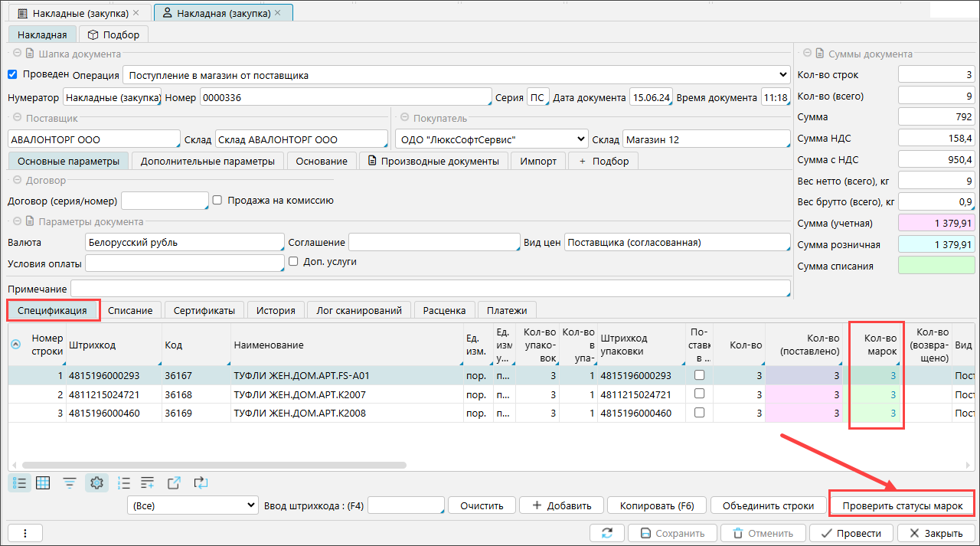The width and height of the screenshot is (980, 546).
Task: Click the Проверить статусы марок button
Action: [x=902, y=505]
